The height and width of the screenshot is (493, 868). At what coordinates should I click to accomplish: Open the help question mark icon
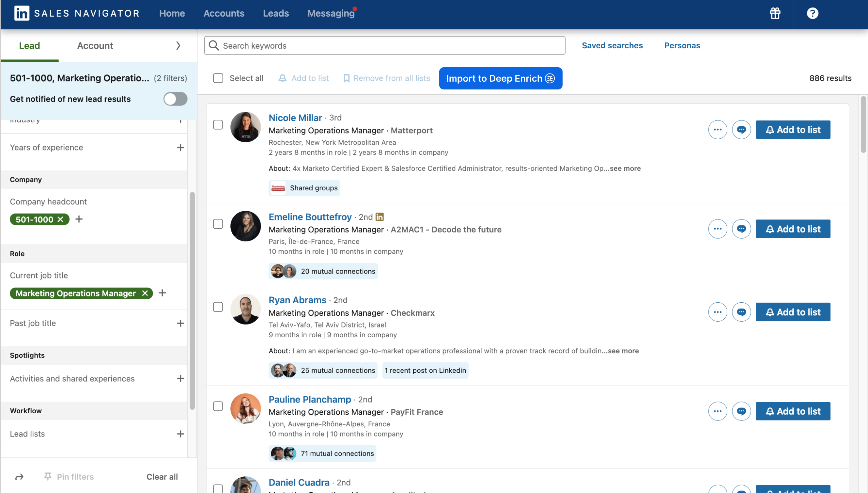pos(812,13)
